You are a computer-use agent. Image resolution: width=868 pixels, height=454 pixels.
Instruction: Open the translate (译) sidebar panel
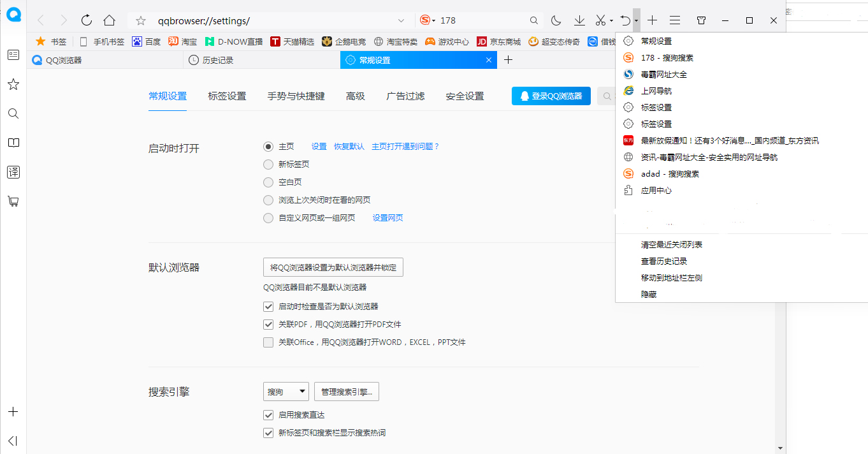point(13,172)
